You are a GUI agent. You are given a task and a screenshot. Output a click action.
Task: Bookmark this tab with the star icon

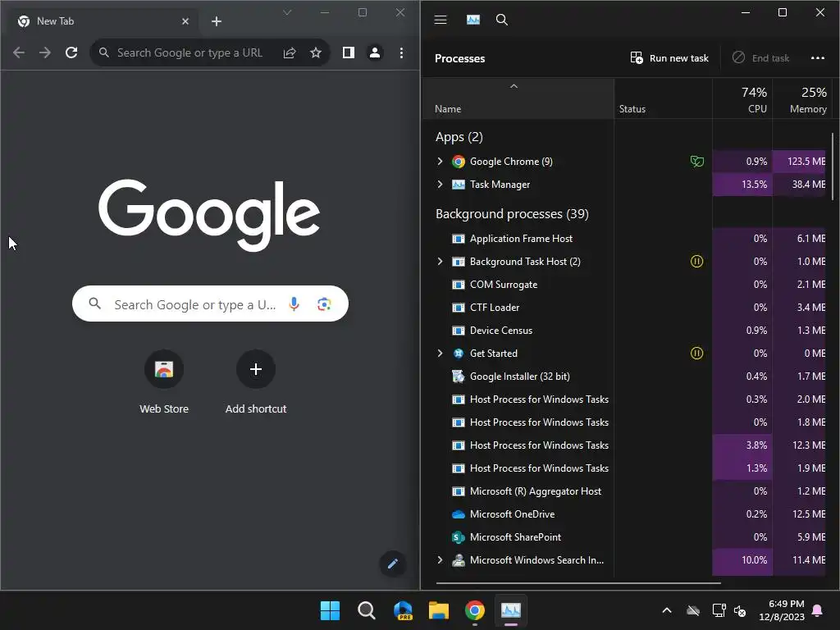coord(316,52)
